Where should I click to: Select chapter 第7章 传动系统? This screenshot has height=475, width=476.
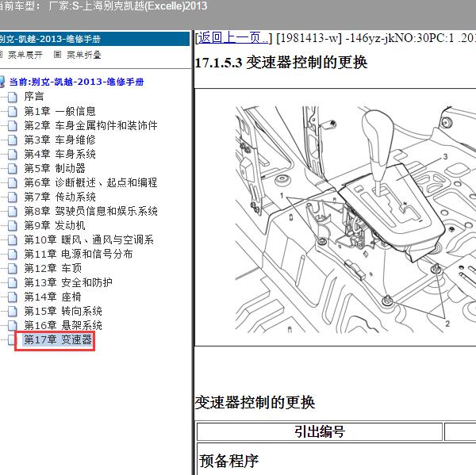pos(59,197)
